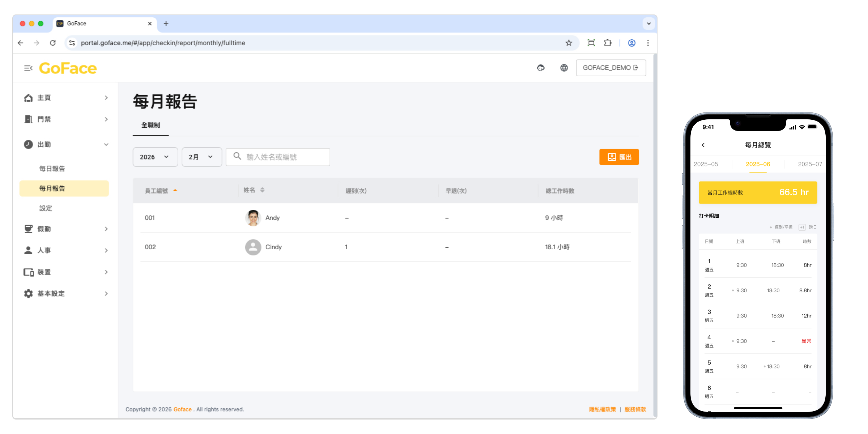Click the Chrome profile avatar icon

[x=631, y=43]
